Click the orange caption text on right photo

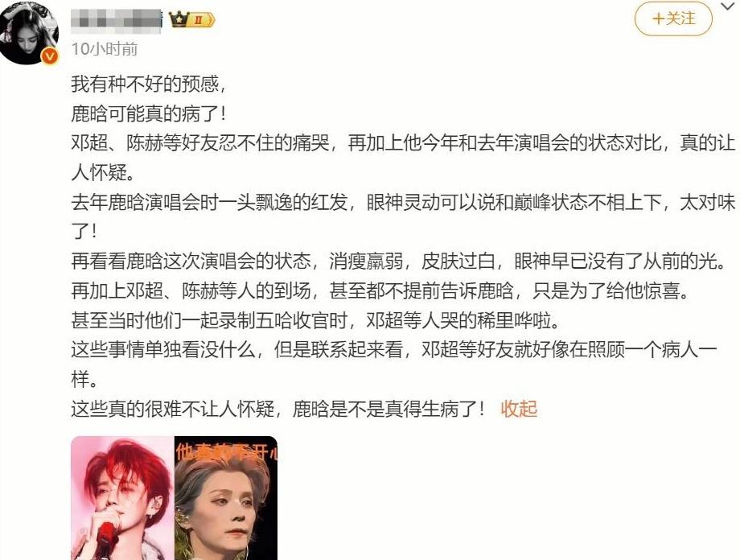pyautogui.click(x=226, y=452)
